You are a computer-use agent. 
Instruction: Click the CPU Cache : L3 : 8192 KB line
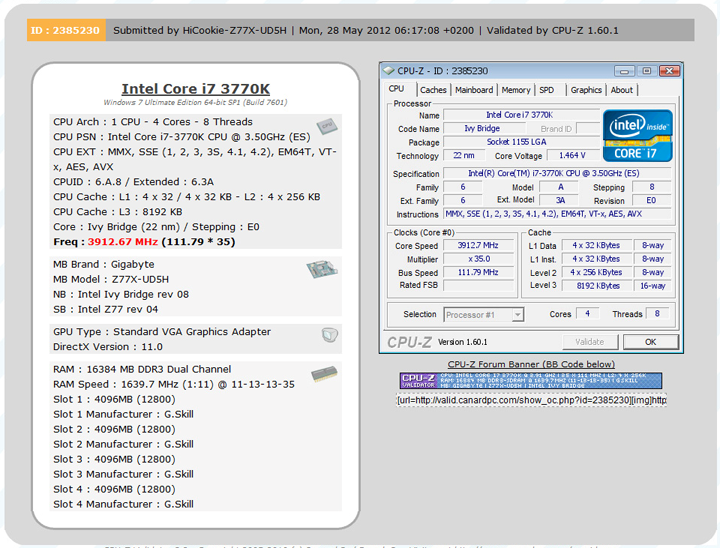click(118, 212)
